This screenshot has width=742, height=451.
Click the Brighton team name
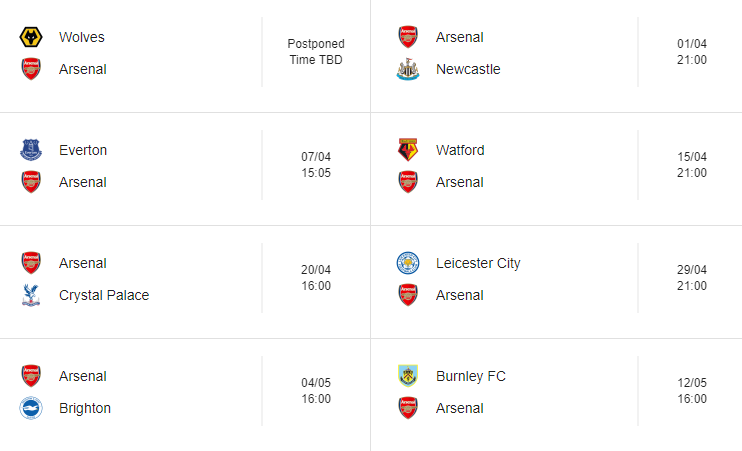[85, 409]
